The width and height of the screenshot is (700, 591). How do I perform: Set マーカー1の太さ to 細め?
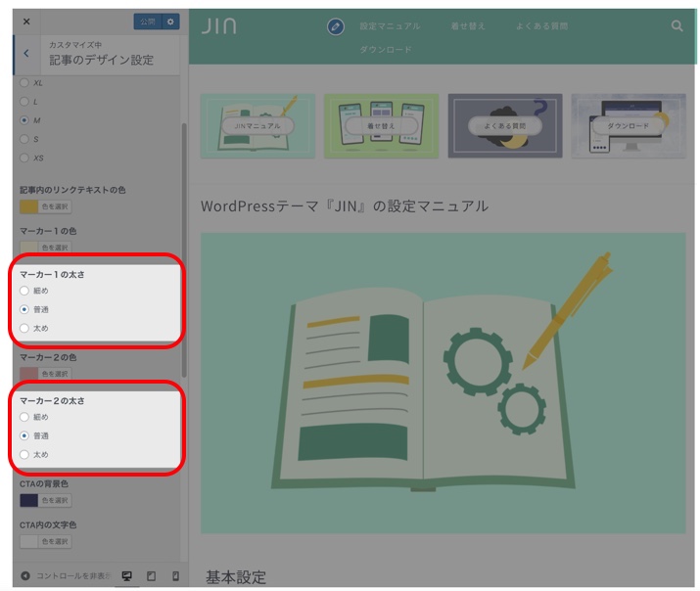tap(24, 291)
